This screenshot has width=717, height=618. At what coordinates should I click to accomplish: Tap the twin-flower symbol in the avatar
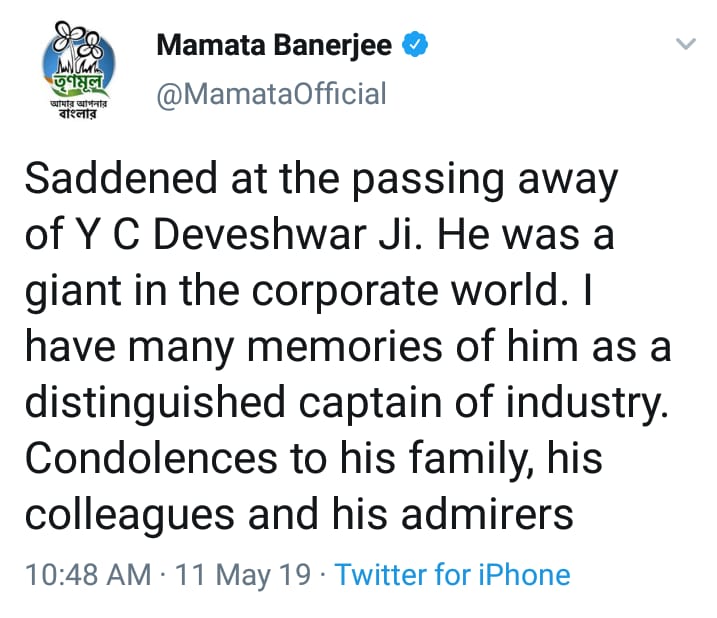coord(77,40)
